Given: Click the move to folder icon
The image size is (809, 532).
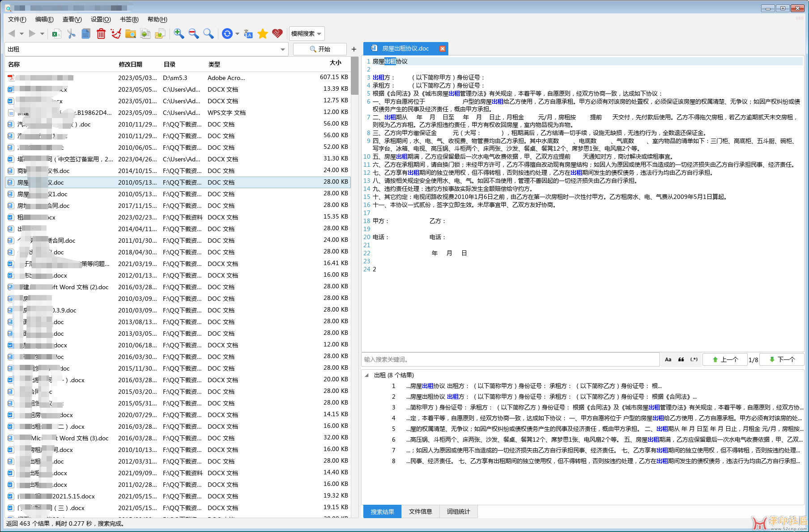Looking at the screenshot, I should tap(160, 34).
